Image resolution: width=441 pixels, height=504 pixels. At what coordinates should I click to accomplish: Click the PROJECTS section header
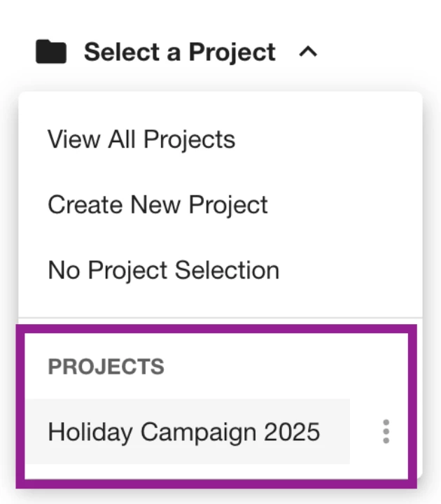106,367
